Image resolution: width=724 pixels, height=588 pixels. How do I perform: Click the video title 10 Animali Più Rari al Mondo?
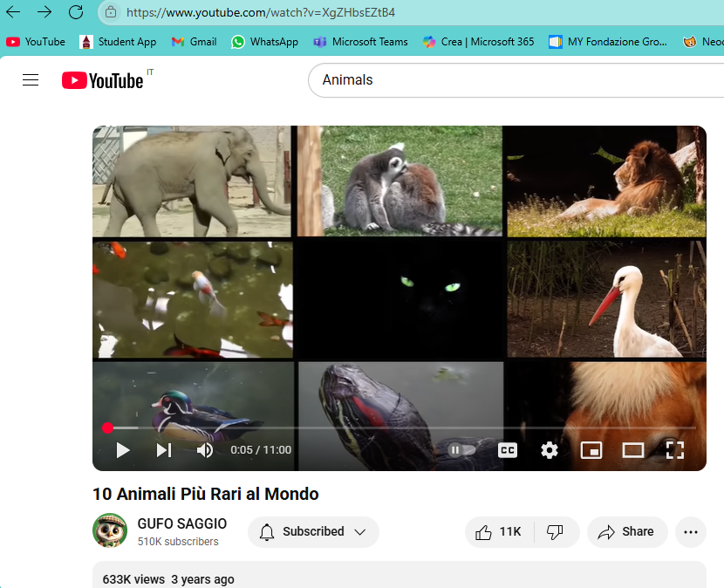tap(206, 494)
